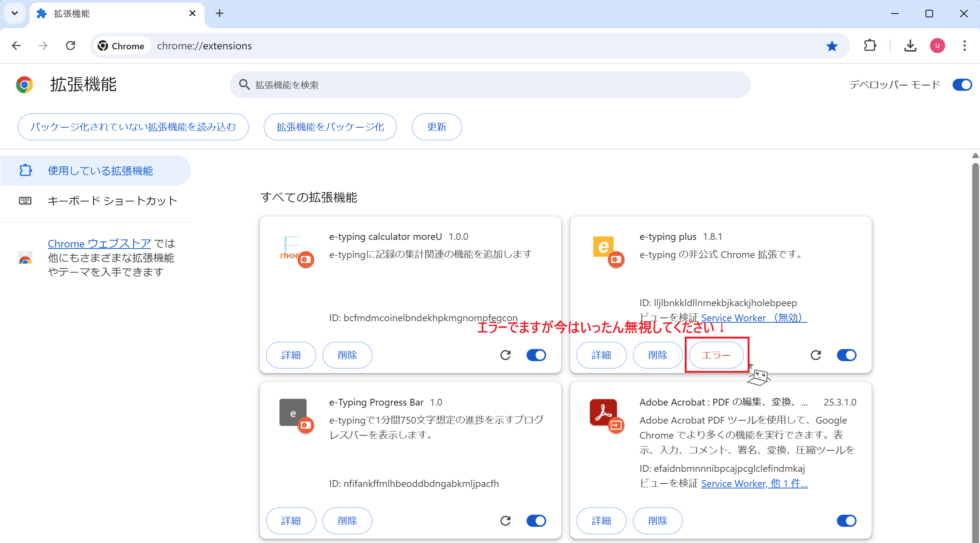Screen dimensions: 980x543
Task: Click the browser back arrow
Action: point(16,46)
